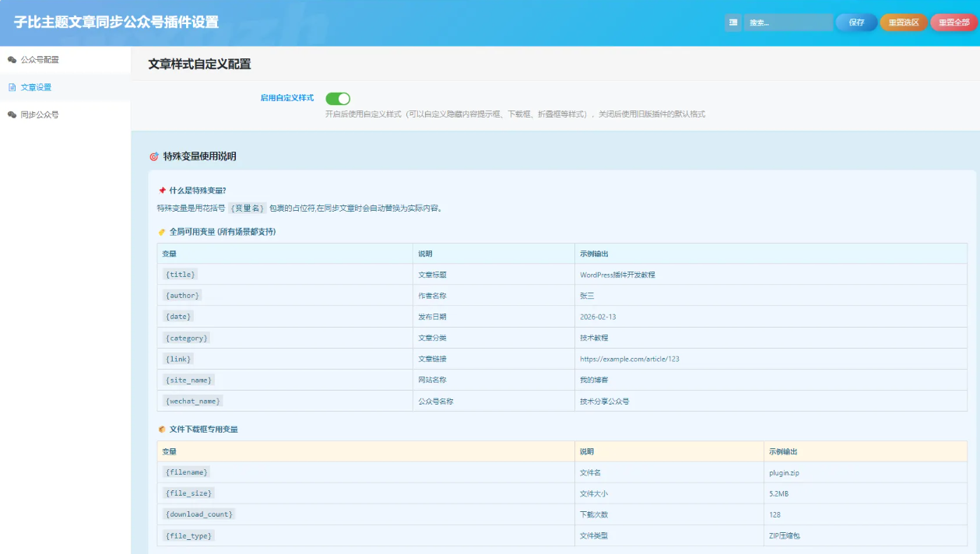Screen dimensions: 980x554
Task: Click the icon beside 全局可用变量 heading
Action: 162,232
